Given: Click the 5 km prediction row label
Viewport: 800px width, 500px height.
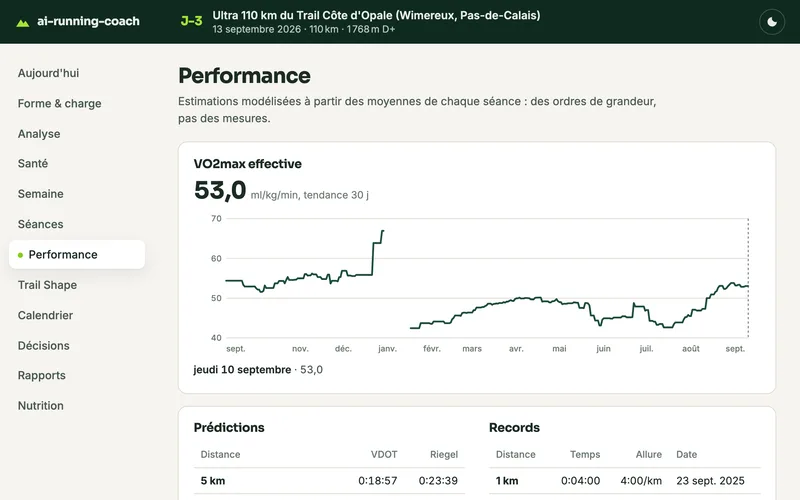Looking at the screenshot, I should click(212, 481).
